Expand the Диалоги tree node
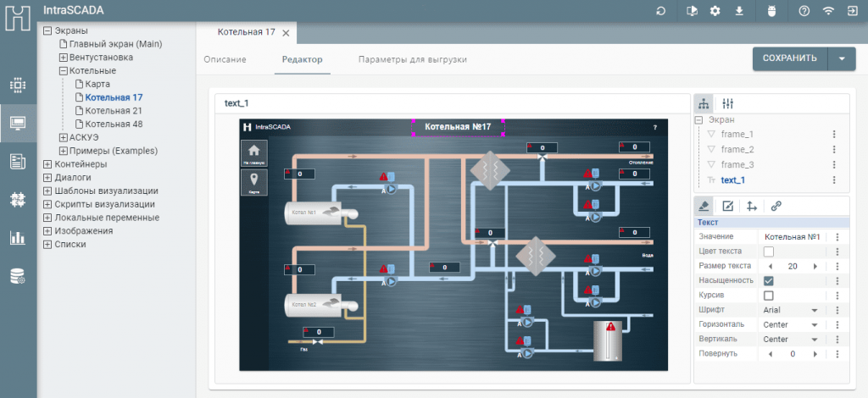Viewport: 868px width, 398px height. pyautogui.click(x=47, y=178)
